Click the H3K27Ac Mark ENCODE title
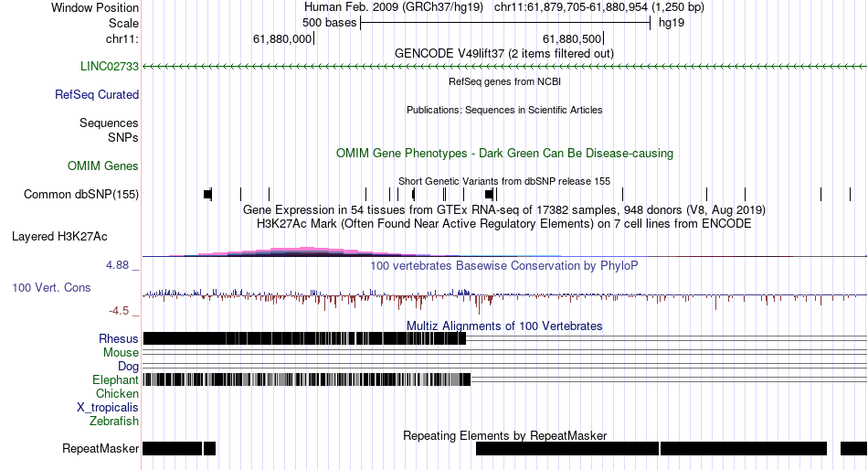This screenshot has width=868, height=470. (x=504, y=223)
